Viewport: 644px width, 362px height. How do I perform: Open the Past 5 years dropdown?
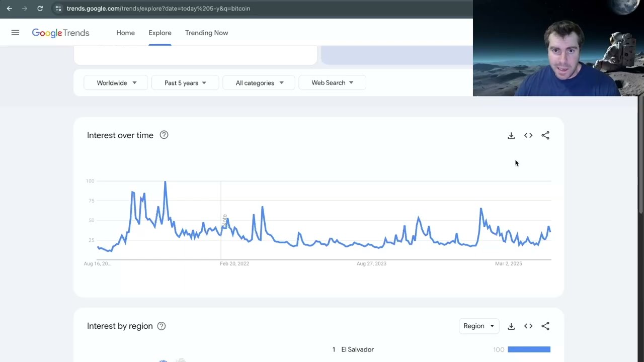pos(185,83)
